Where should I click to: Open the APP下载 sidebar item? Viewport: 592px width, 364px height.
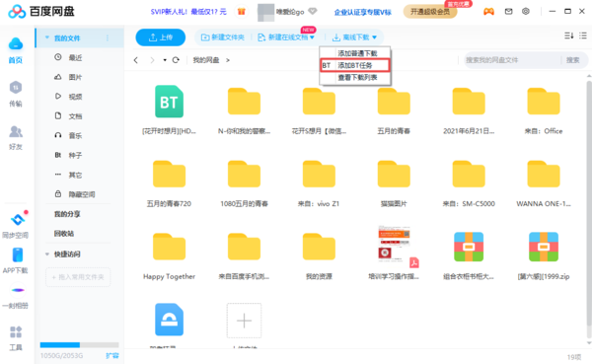[x=16, y=260]
